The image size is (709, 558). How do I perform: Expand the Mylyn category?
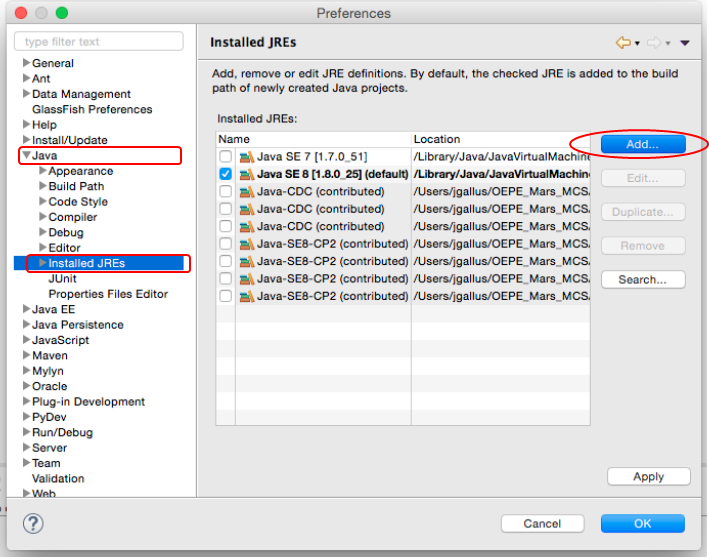click(x=26, y=370)
